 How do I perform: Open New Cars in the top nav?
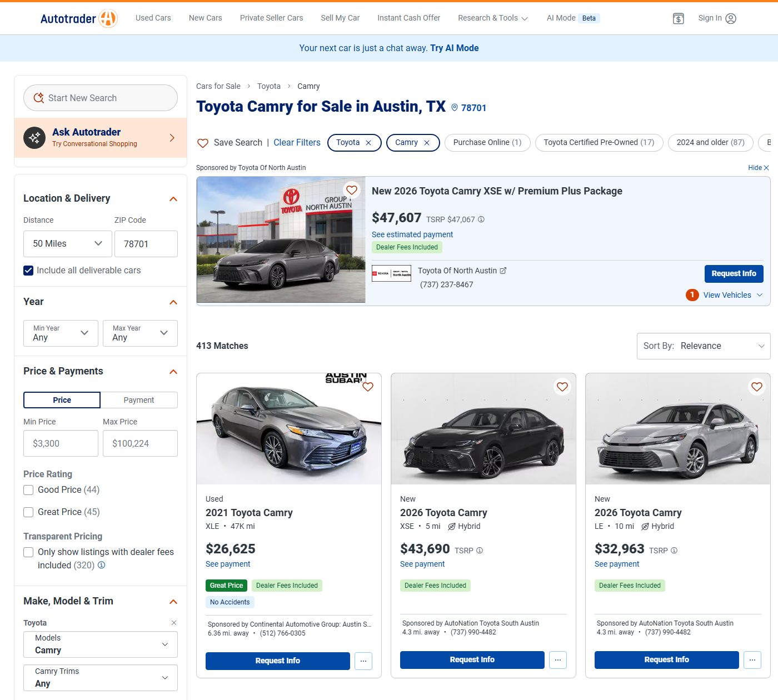point(206,18)
